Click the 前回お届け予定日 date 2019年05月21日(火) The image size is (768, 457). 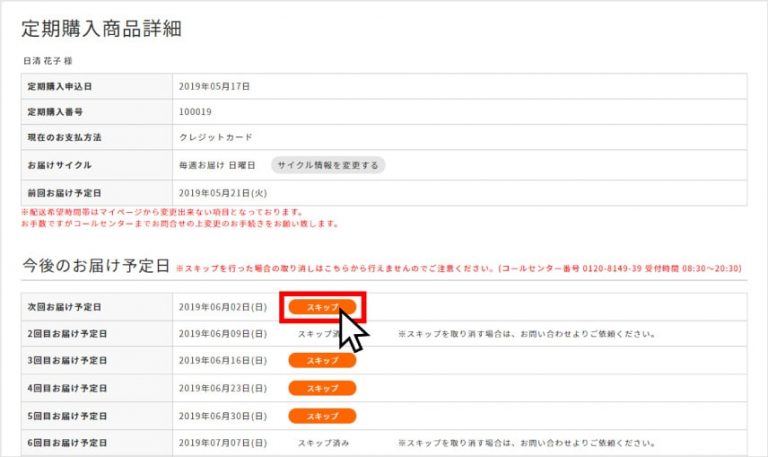pos(223,193)
